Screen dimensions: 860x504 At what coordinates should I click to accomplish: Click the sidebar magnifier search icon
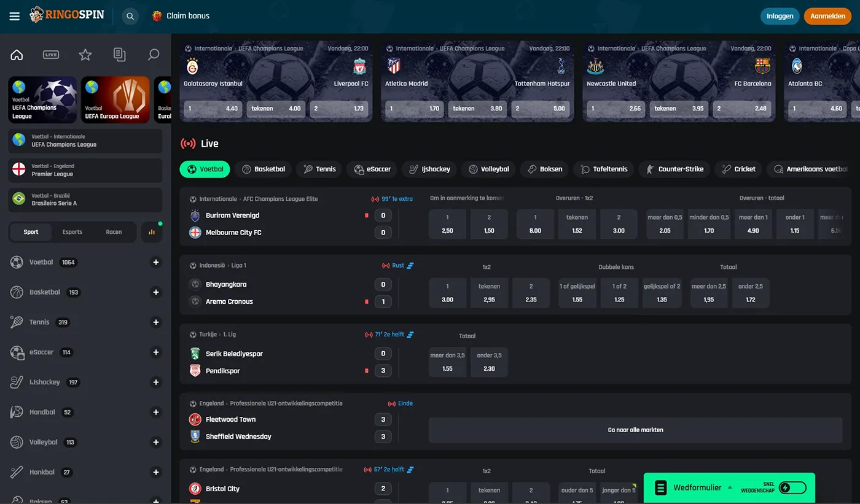[x=154, y=55]
